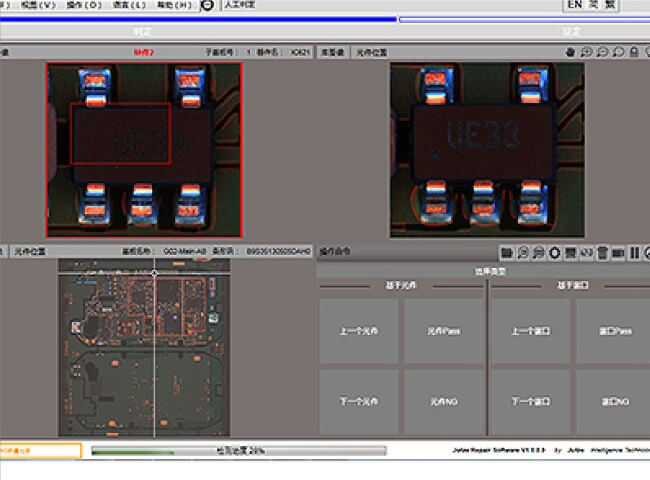Click magnifier icon above the reference image
Viewport: 650px width, 480px height.
point(586,52)
